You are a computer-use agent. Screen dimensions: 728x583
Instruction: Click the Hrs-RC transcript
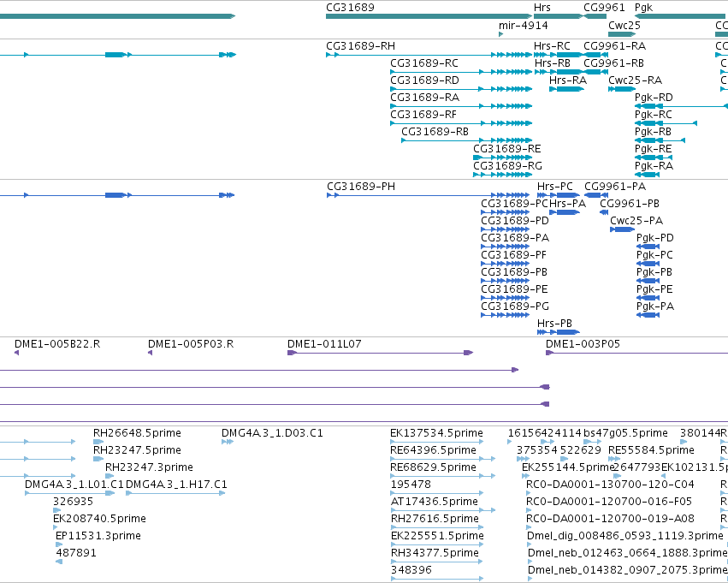[x=558, y=55]
